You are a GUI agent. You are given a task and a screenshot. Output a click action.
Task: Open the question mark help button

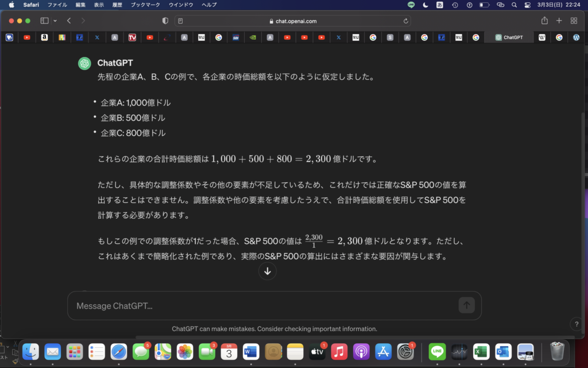(x=577, y=324)
